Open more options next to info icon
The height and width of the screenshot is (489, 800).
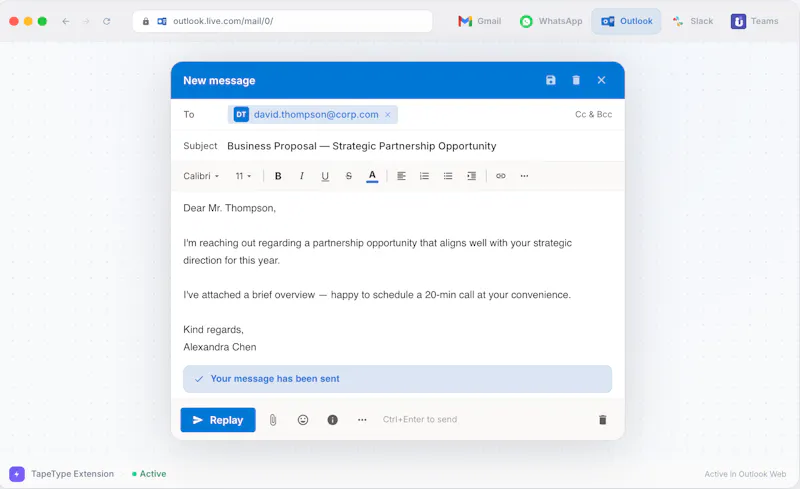coord(362,420)
